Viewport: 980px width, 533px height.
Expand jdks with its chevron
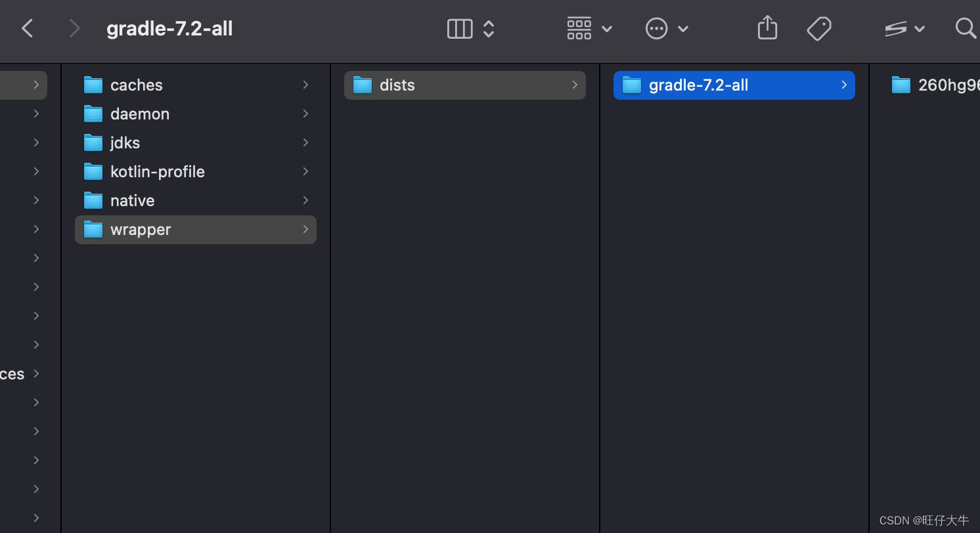coord(305,142)
